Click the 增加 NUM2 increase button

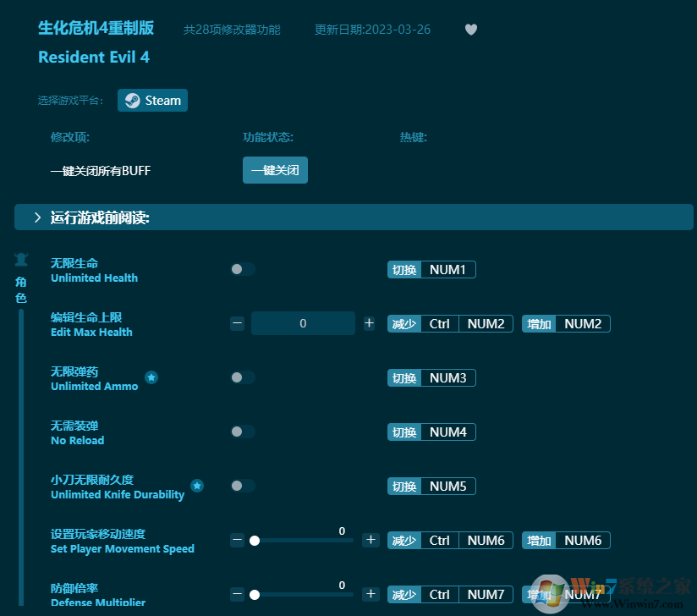coord(566,323)
